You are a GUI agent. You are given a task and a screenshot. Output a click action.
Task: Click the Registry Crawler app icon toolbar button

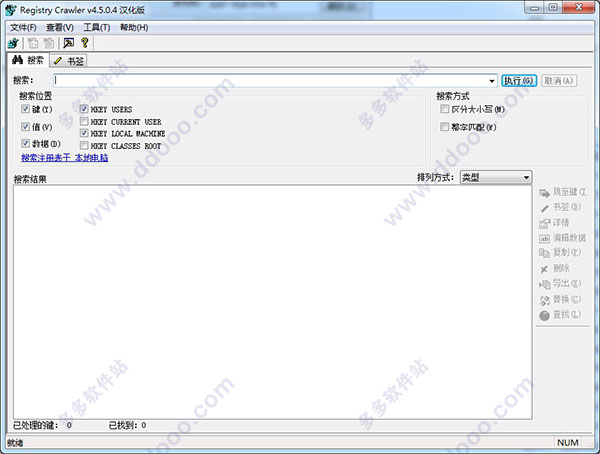[x=13, y=43]
